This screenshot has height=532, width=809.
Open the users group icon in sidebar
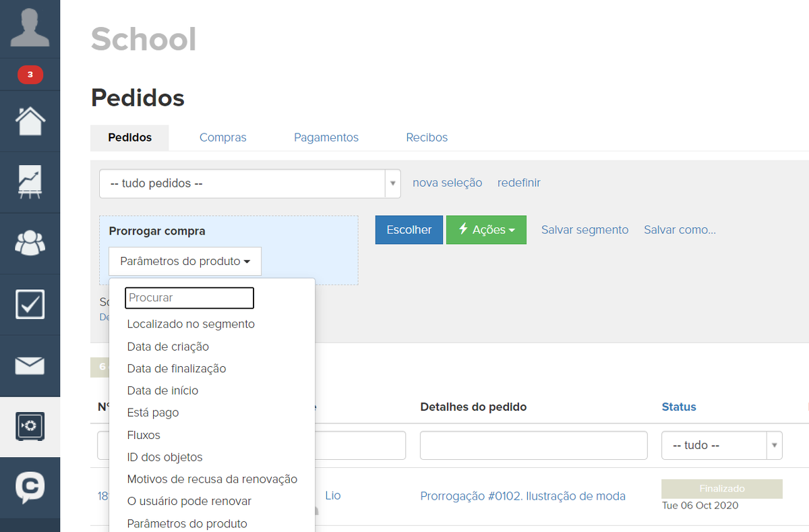[30, 243]
